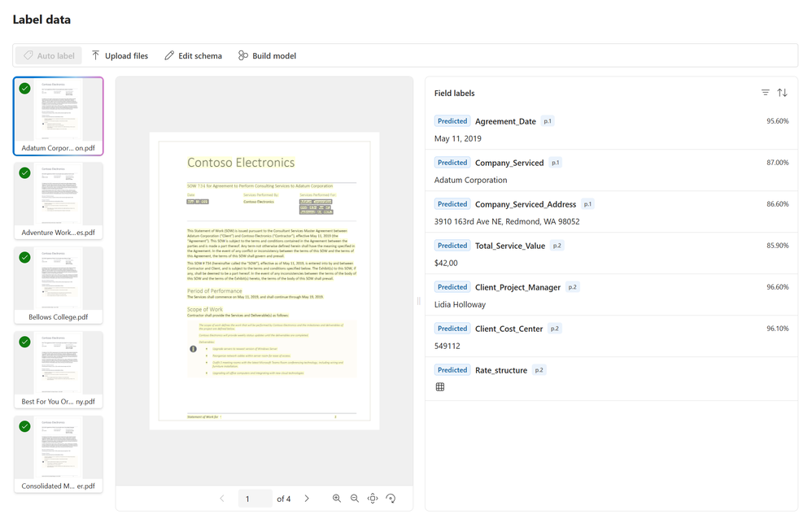Click green checkmark on Bellows College thumbnail

point(25,257)
